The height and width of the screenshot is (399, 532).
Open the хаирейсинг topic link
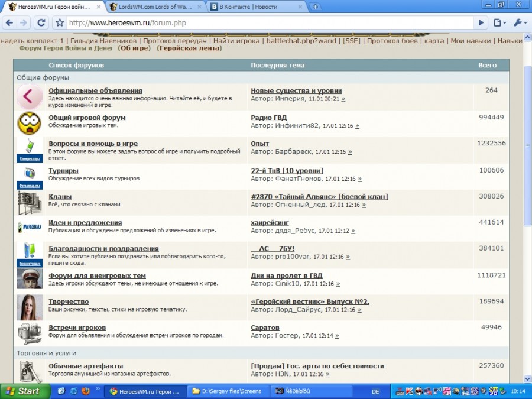[x=270, y=223]
